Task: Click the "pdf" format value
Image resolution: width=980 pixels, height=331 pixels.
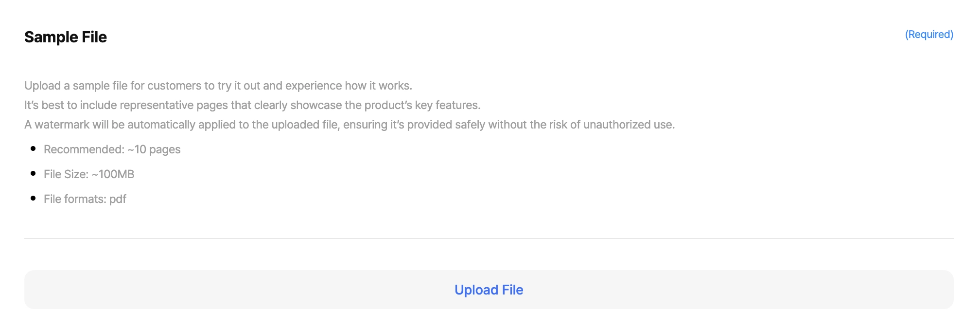Action: pos(118,199)
